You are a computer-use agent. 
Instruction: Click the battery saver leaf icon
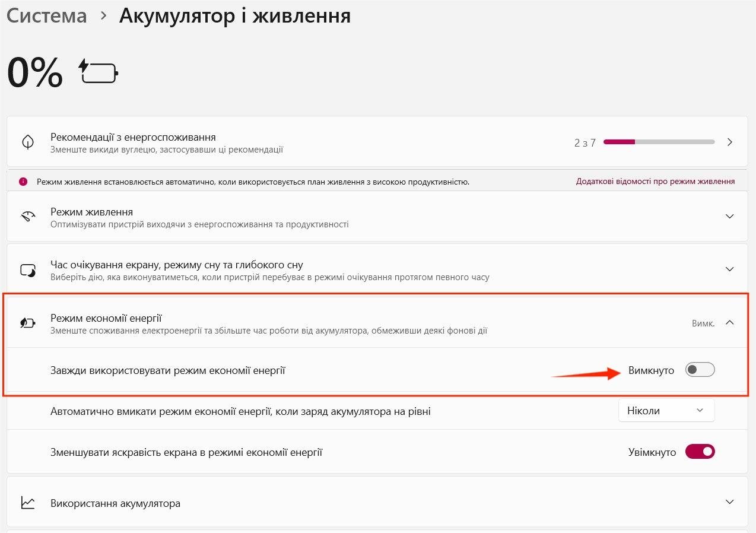[x=27, y=323]
